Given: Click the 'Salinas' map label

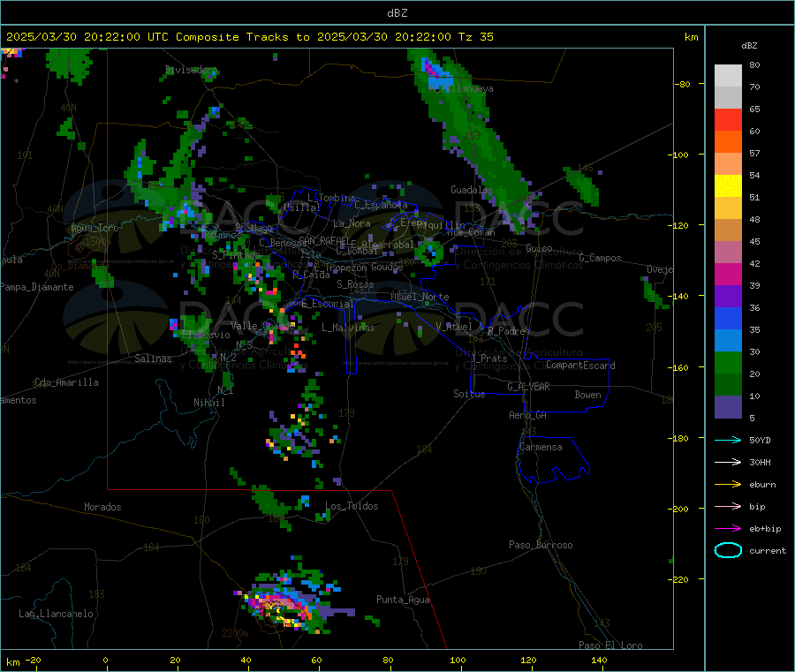Looking at the screenshot, I should pos(153,359).
